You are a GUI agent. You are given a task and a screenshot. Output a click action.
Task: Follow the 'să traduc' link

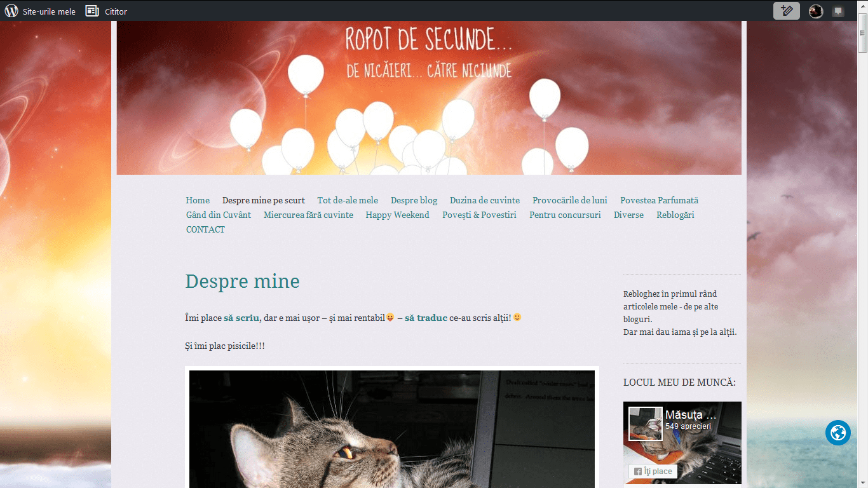pos(426,317)
